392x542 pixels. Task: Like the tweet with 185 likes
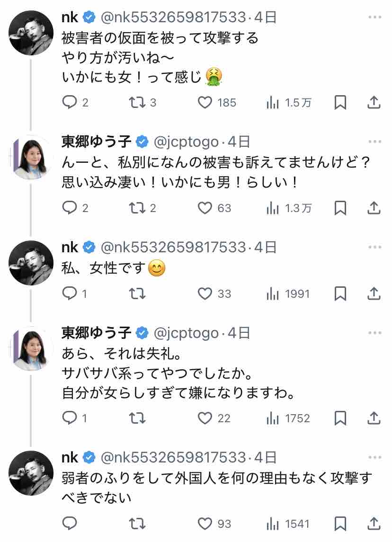point(205,102)
